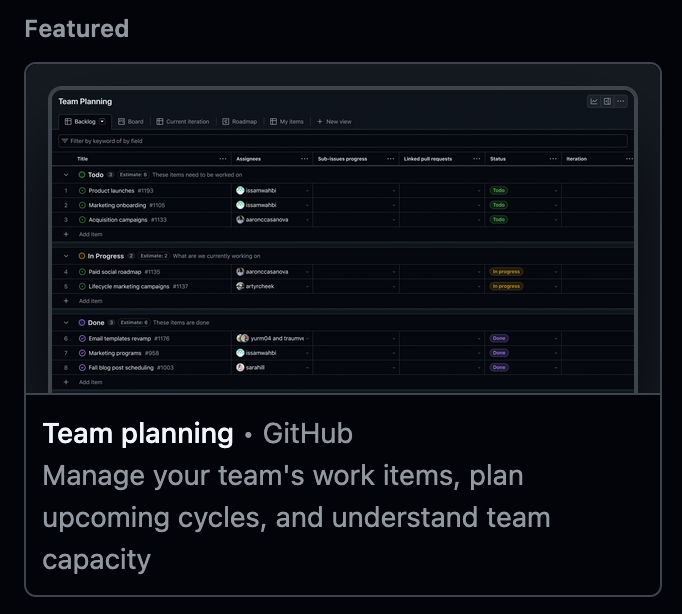Open the Title column three-dot menu
The image size is (682, 614).
coord(223,159)
